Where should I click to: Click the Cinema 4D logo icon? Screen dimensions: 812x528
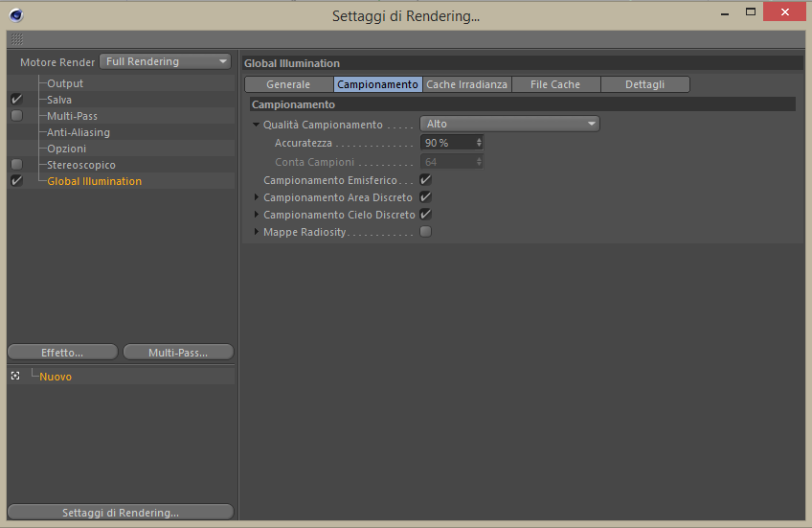[17, 15]
